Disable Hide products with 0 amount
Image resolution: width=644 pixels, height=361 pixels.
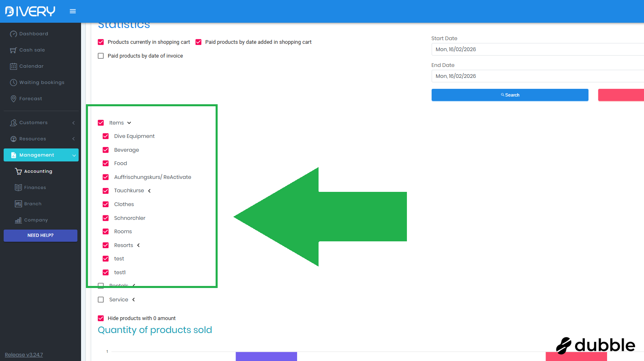pyautogui.click(x=101, y=318)
